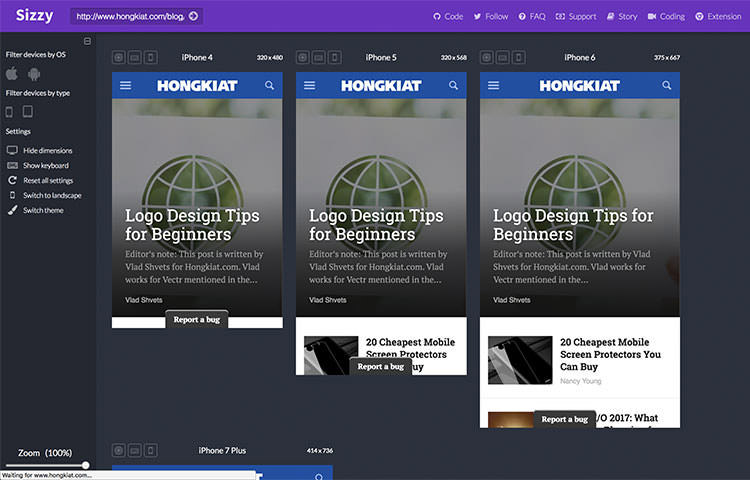Click search icon in iPhone 7 Plus preview
The height and width of the screenshot is (480, 750).
(x=319, y=476)
